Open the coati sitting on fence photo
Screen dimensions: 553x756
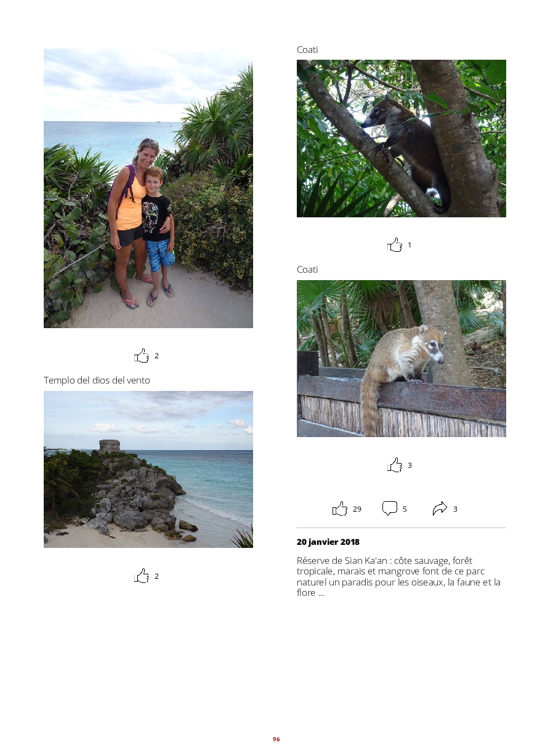pyautogui.click(x=402, y=359)
